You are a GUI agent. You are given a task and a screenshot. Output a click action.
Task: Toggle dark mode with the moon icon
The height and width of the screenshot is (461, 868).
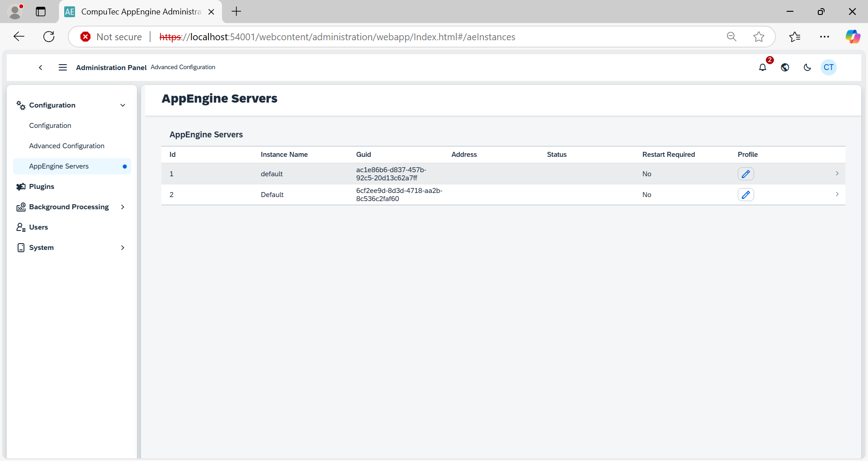pos(807,67)
